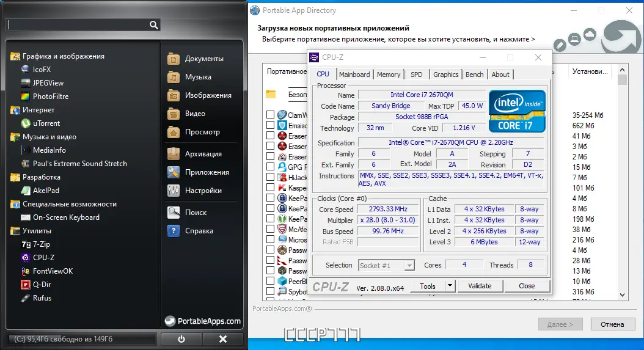Launch IcoFX from the app list

(x=42, y=70)
